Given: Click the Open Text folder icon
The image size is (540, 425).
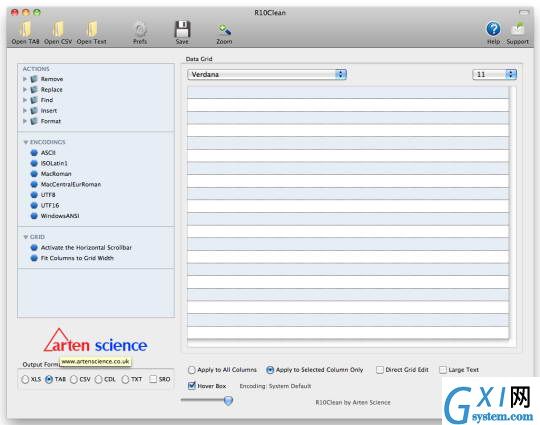Looking at the screenshot, I should (x=92, y=29).
